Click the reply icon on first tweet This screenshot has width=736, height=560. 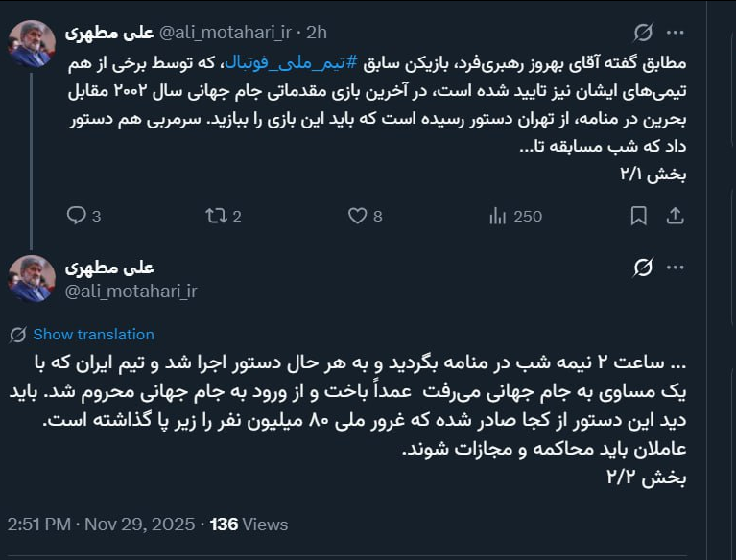point(77,217)
